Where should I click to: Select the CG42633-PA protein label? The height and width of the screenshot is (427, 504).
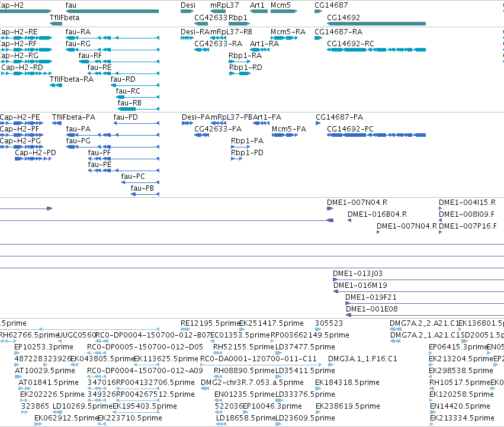(x=218, y=129)
